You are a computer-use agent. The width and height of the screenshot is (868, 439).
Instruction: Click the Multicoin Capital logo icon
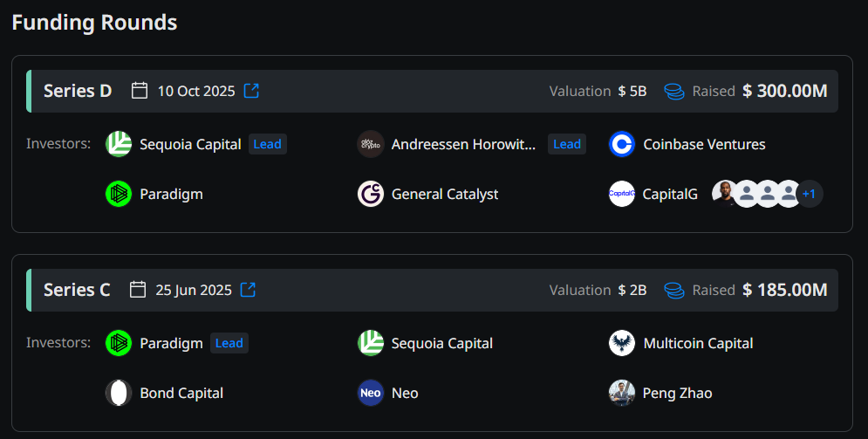coord(622,343)
